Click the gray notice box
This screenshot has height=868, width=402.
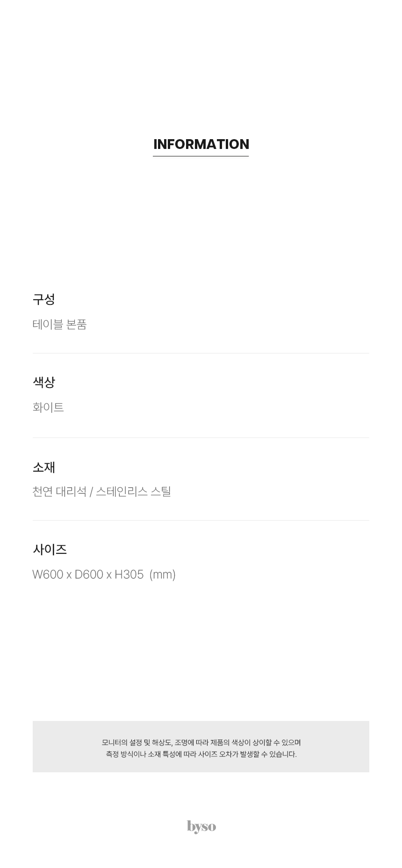pyautogui.click(x=201, y=746)
